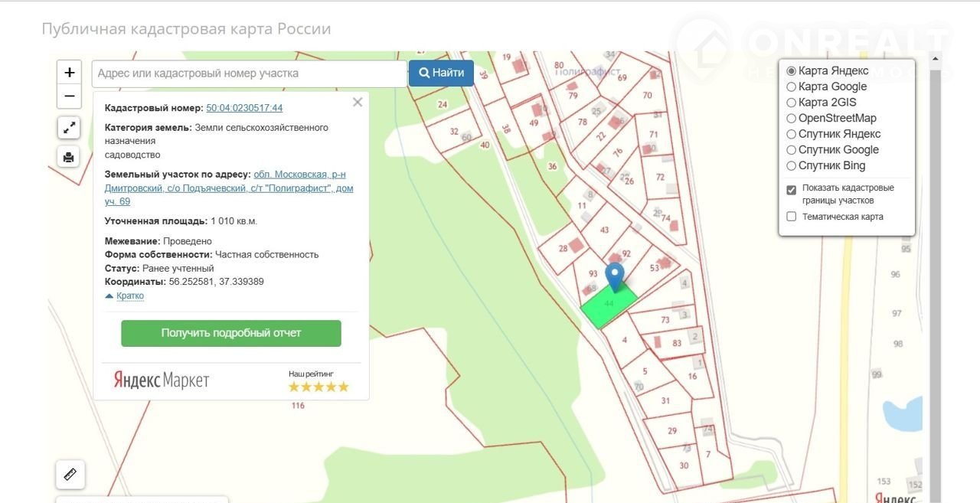This screenshot has width=980, height=503.
Task: Zoom in with the plus button
Action: pyautogui.click(x=69, y=73)
